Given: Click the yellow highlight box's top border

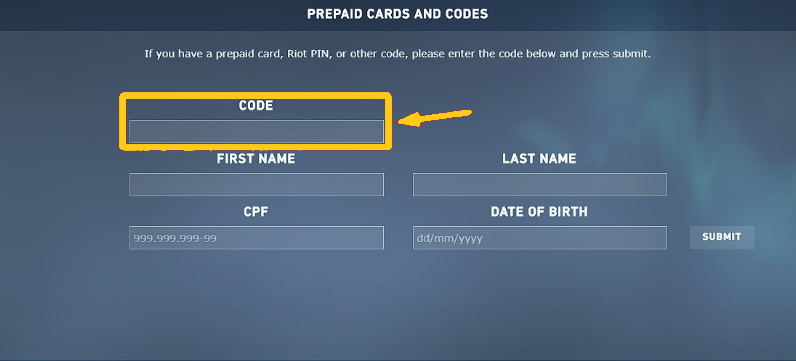Looking at the screenshot, I should pyautogui.click(x=255, y=95).
